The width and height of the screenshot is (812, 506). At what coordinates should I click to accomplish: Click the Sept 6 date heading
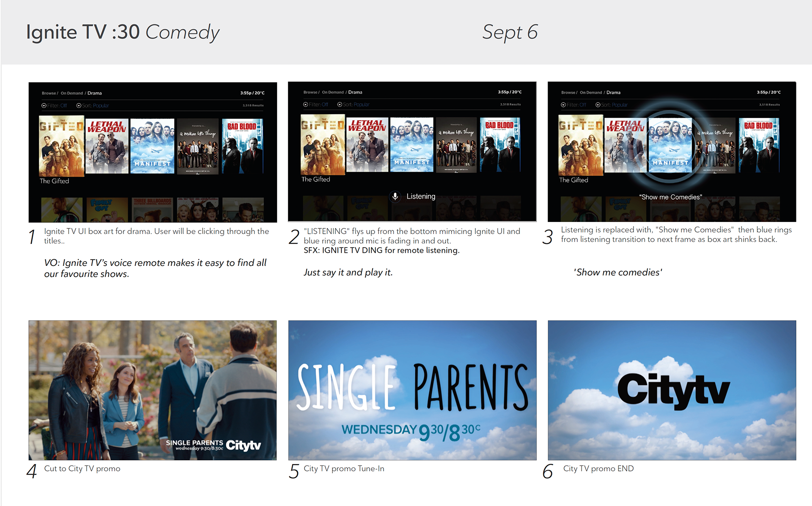click(x=510, y=33)
